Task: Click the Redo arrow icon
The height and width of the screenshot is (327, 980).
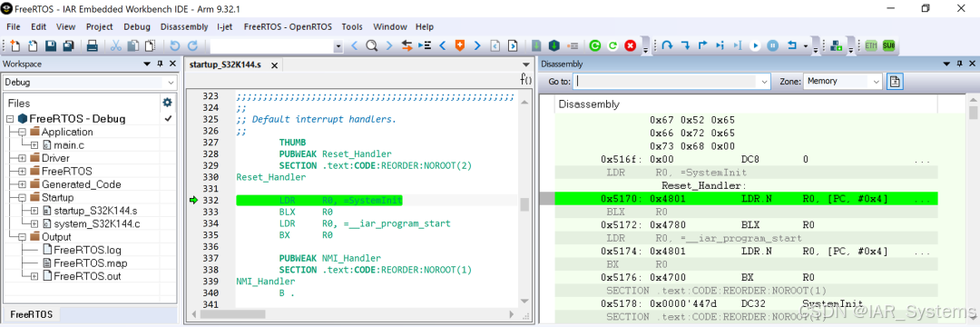Action: point(192,45)
